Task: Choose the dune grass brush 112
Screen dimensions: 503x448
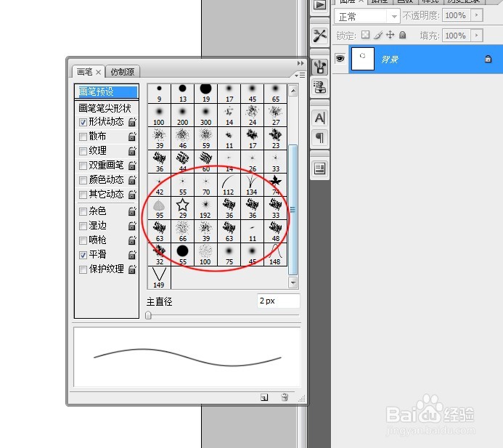Action: click(229, 185)
